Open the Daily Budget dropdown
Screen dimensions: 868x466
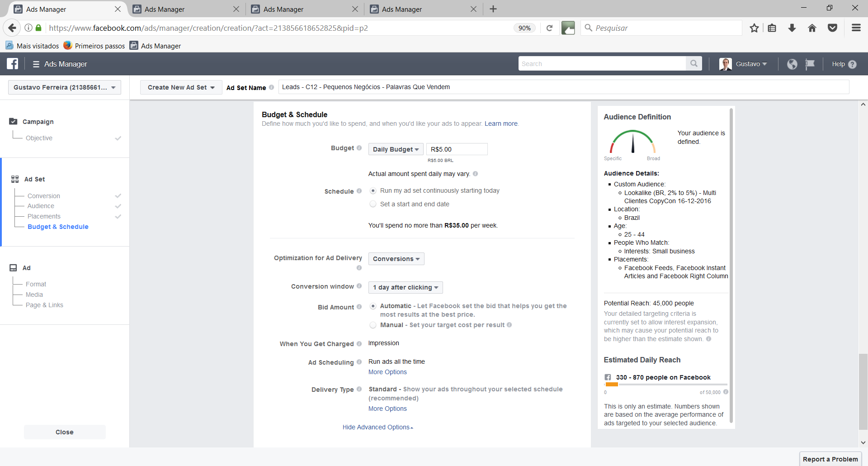click(396, 149)
